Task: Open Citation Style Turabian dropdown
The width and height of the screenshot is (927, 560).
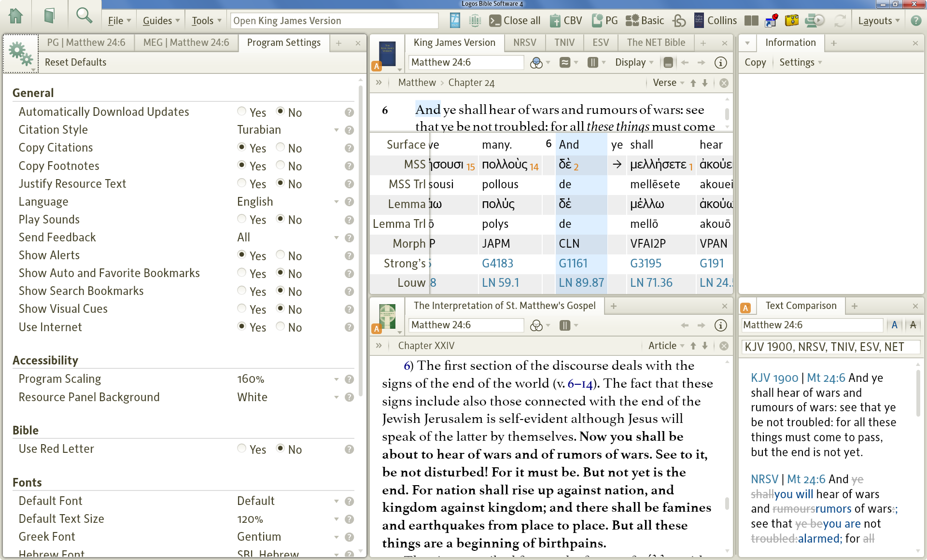Action: (x=288, y=130)
